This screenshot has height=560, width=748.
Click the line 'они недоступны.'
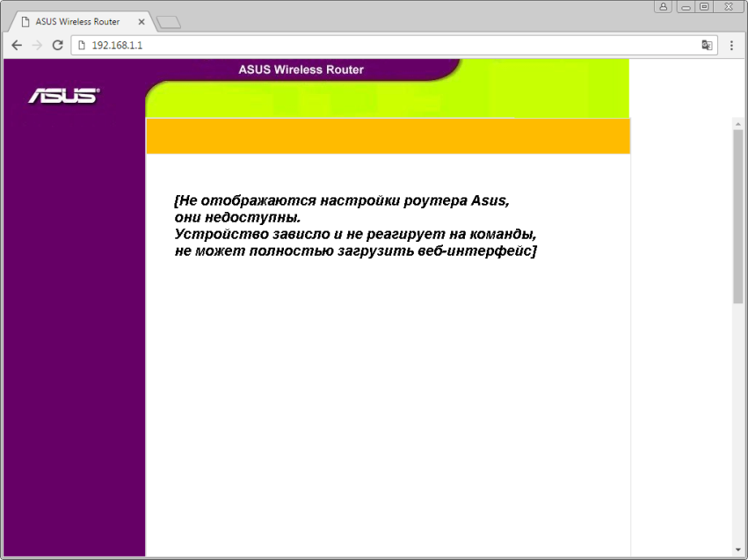click(237, 217)
